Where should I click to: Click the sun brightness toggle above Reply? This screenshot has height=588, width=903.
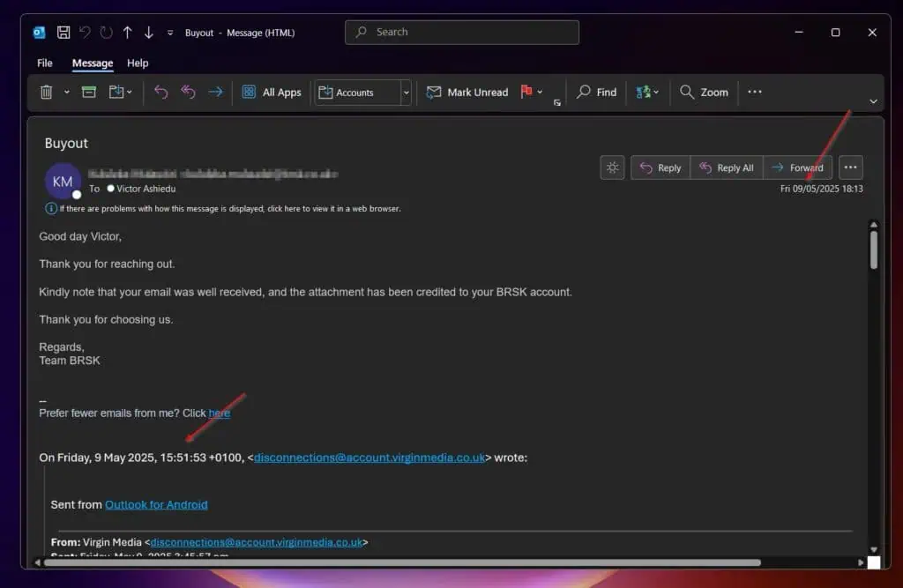pos(612,167)
